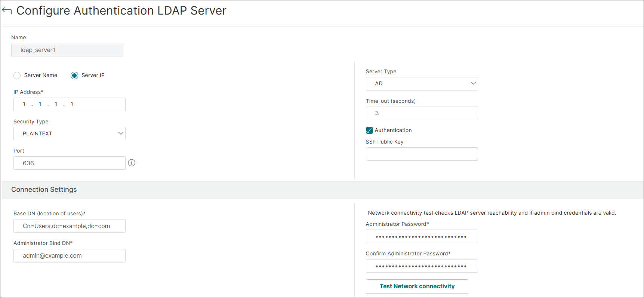This screenshot has height=298, width=644.
Task: Click the Network connectivity test description text
Action: pyautogui.click(x=492, y=213)
